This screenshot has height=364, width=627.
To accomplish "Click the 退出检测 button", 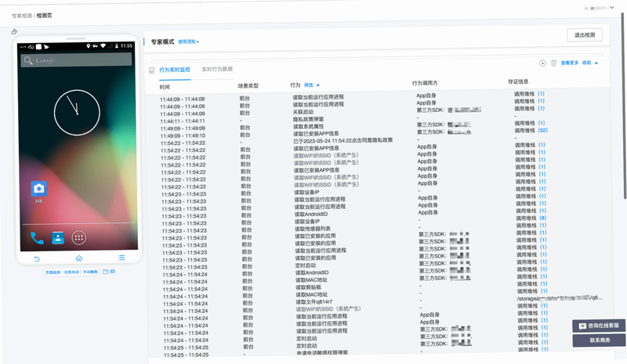I will pos(585,35).
